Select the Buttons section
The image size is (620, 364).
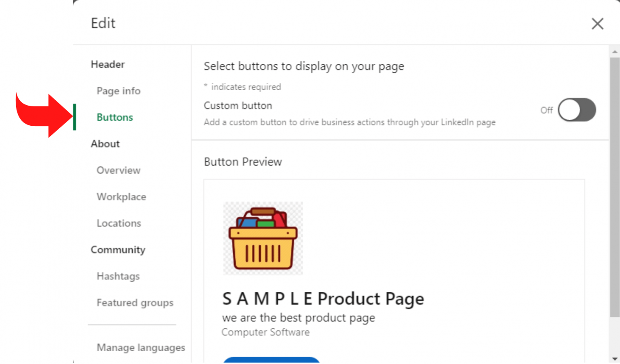[x=115, y=117]
